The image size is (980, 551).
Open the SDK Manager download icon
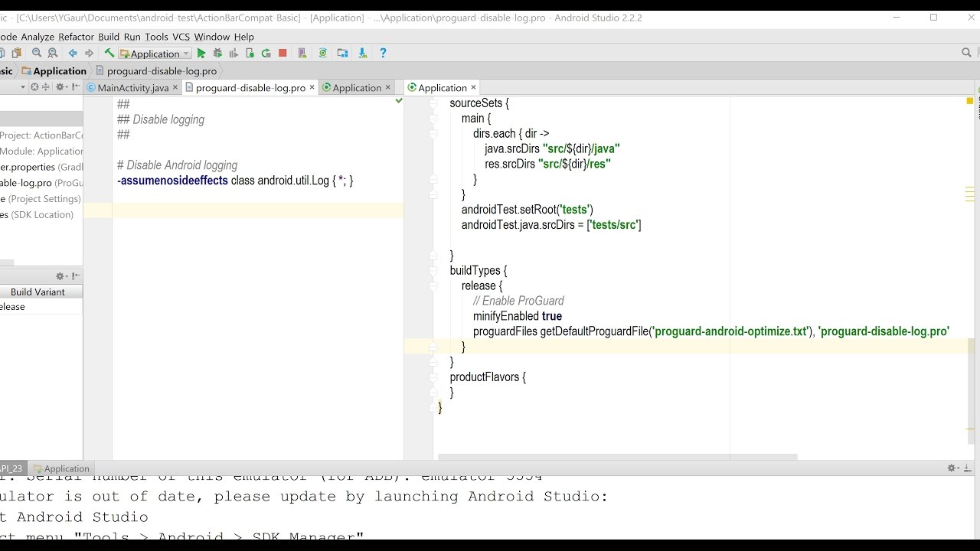point(362,54)
